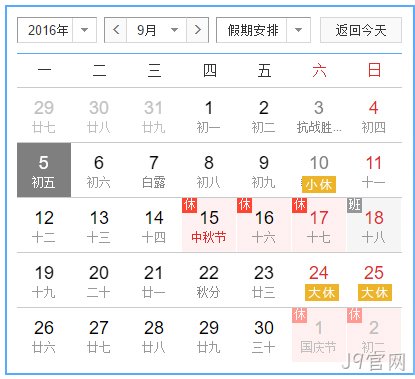
Task: Click the 休 tag on September 16
Action: 244,205
